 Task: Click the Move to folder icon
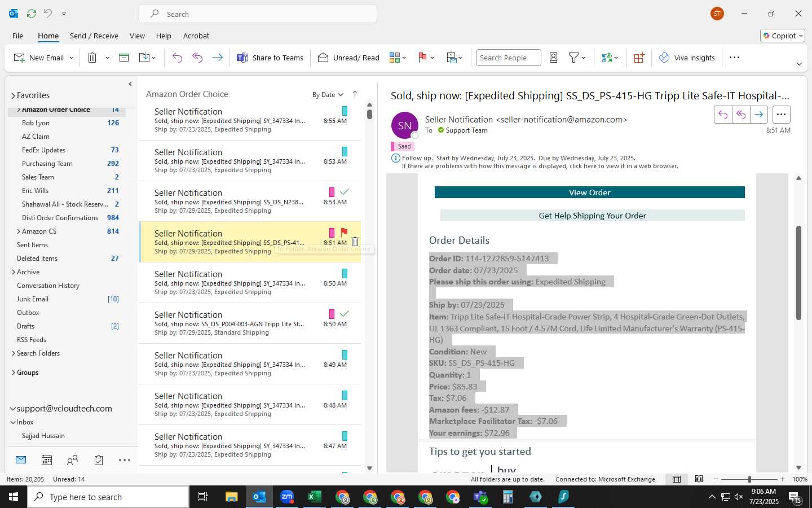click(144, 58)
